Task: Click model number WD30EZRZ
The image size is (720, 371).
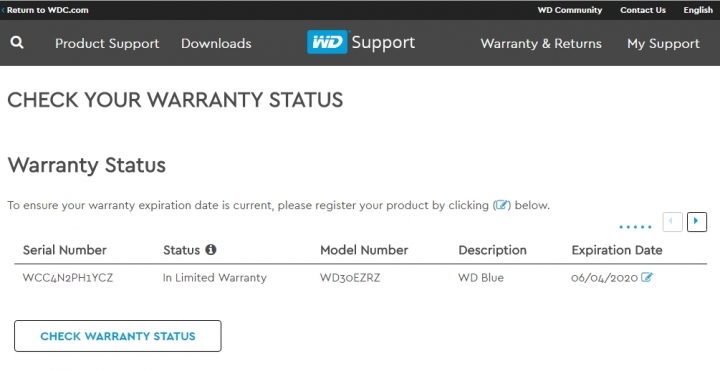Action: (350, 278)
